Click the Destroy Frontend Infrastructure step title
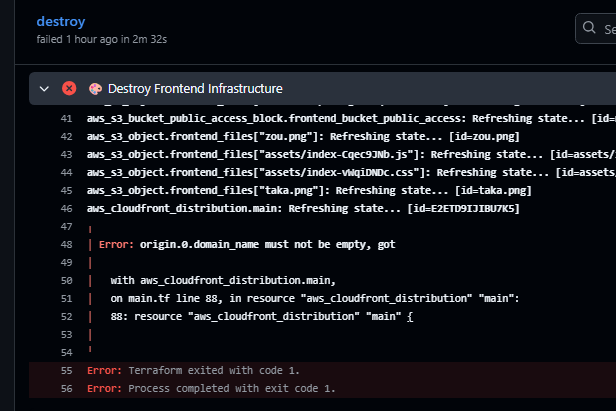Screen dimensions: 616x411 pos(195,89)
